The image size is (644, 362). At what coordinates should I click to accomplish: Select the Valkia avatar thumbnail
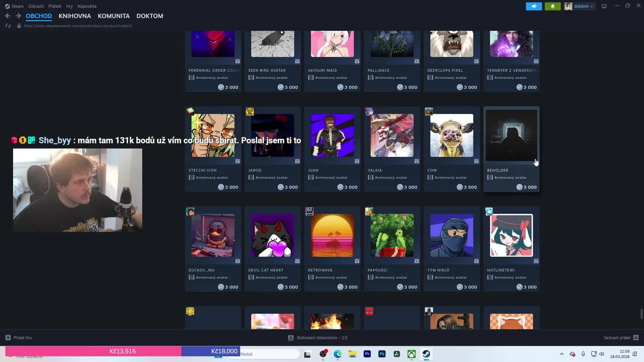[x=392, y=135]
